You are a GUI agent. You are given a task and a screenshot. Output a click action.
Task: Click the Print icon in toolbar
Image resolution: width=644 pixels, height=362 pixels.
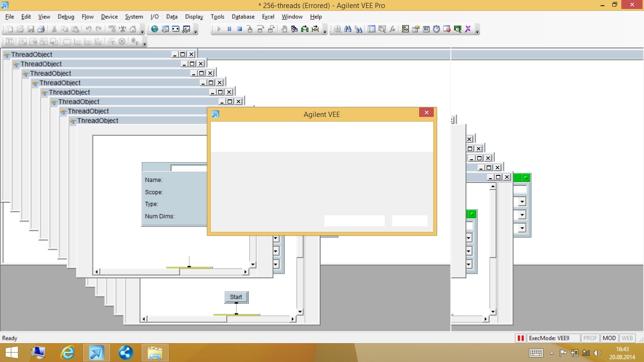[41, 29]
